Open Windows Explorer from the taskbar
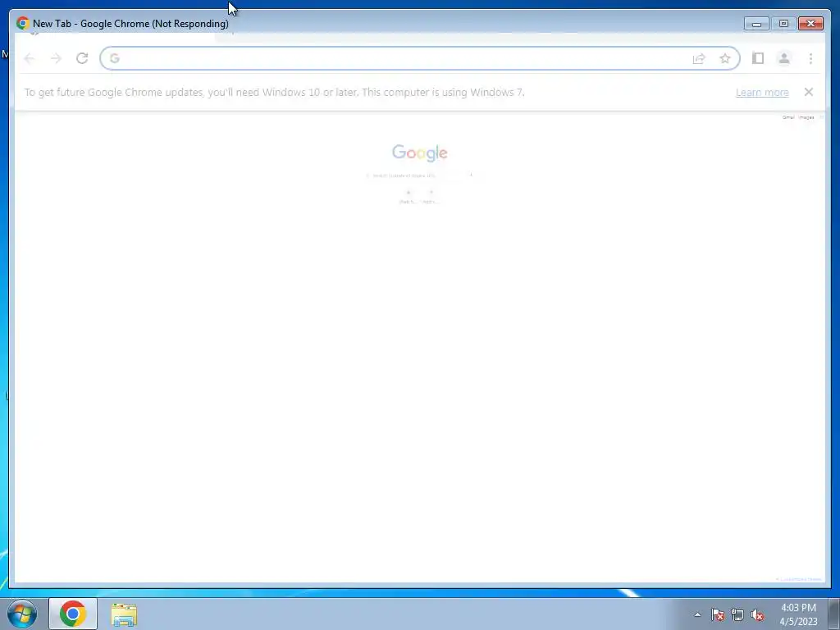This screenshot has width=840, height=630. [x=124, y=614]
